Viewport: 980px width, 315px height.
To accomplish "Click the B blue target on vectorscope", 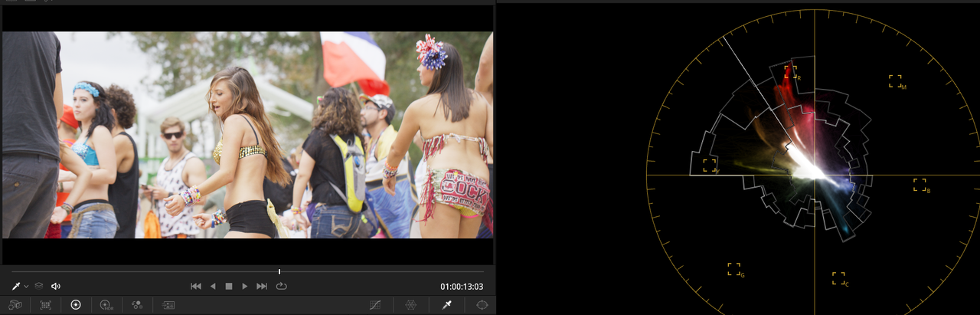I will [920, 185].
